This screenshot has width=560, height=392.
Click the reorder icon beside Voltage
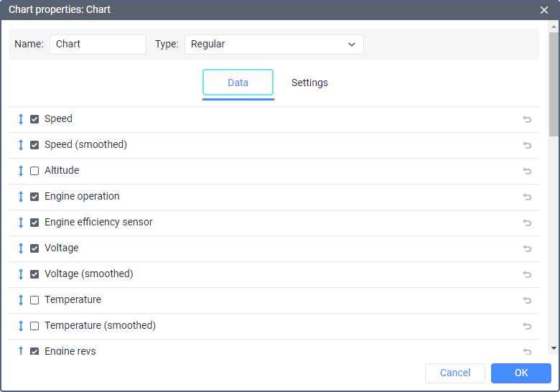tap(21, 248)
